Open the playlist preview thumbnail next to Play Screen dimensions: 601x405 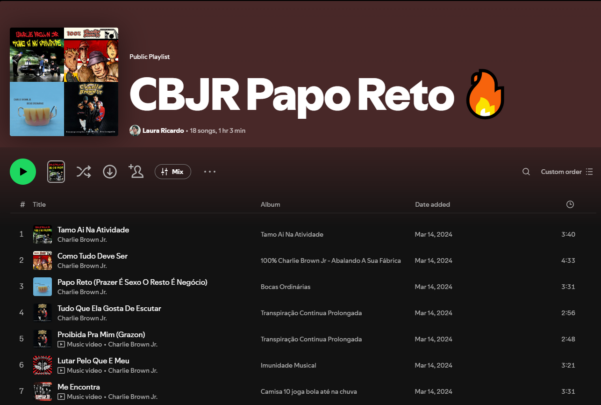click(56, 172)
